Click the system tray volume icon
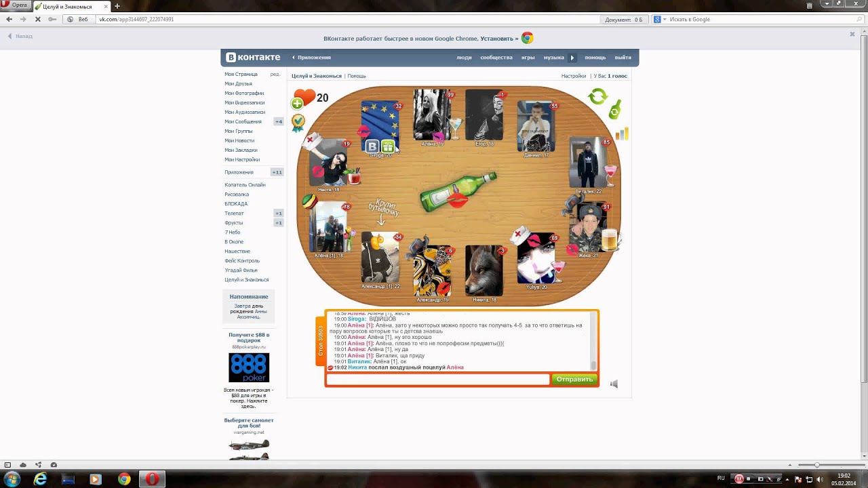868x488 pixels. [x=821, y=479]
